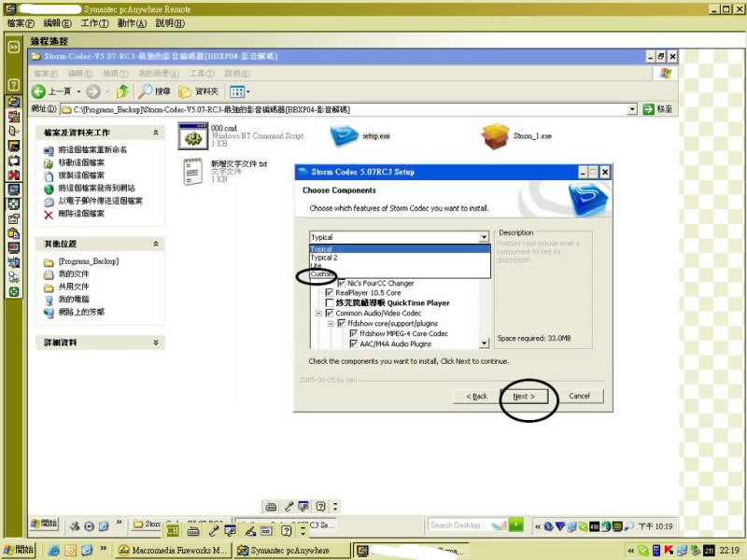This screenshot has width=747, height=560.
Task: Expand the 詳細資料 panel
Action: (x=156, y=343)
